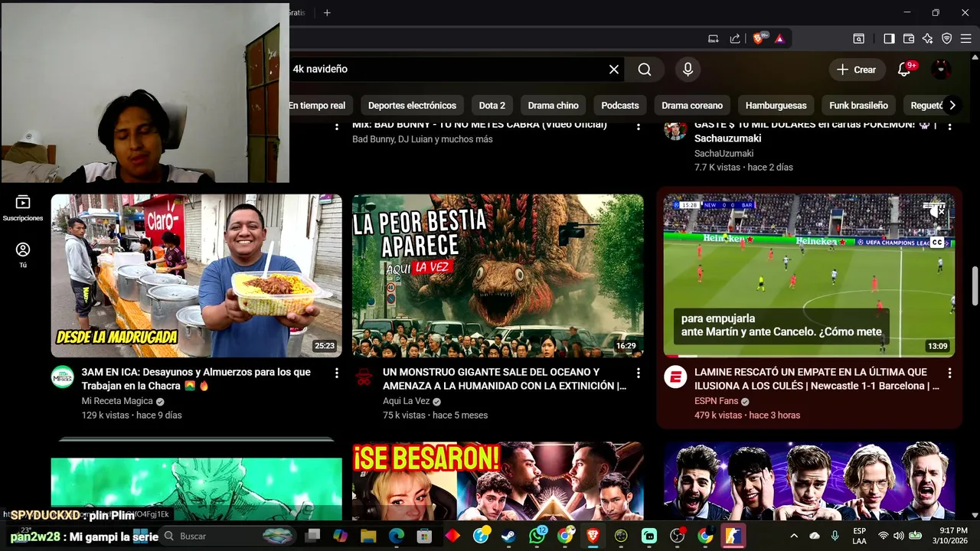Select the En tiempo real chip
Image resolution: width=980 pixels, height=551 pixels.
(317, 106)
